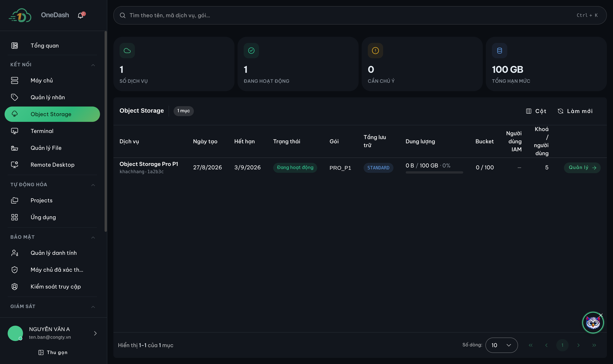The height and width of the screenshot is (364, 613).
Task: Open Ứng dụng menu item
Action: click(52, 217)
